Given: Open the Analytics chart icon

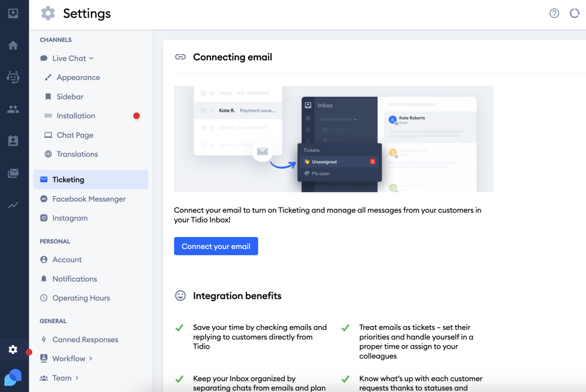Looking at the screenshot, I should coord(14,205).
